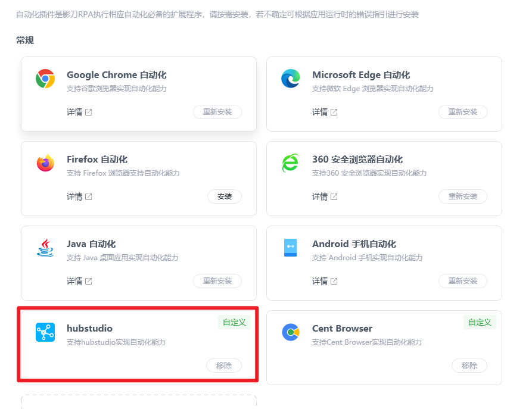This screenshot has width=532, height=409.
Task: Click 重新安装 for Java 自动化
Action: (217, 281)
